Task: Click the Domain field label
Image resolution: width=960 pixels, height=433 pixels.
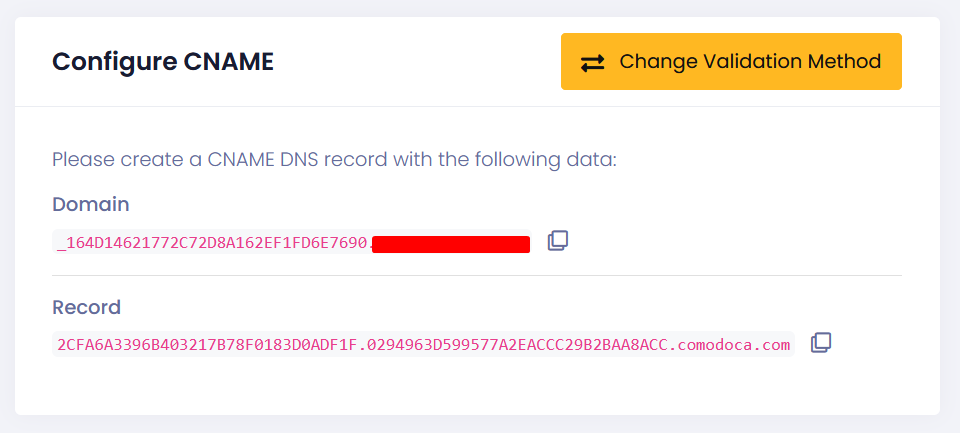Action: pyautogui.click(x=91, y=204)
